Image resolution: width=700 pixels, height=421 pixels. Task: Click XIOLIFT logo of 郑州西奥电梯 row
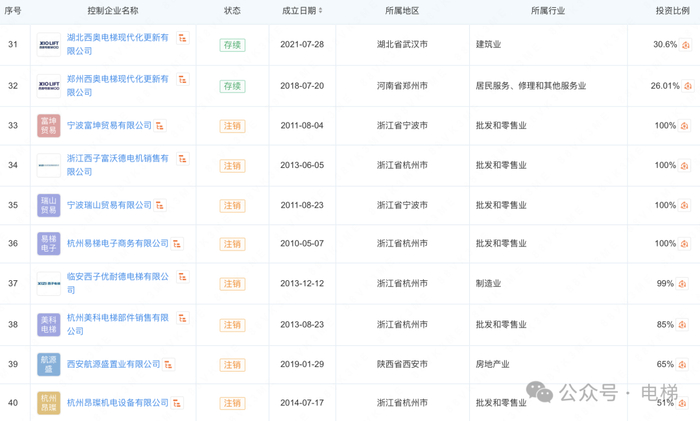pos(49,86)
